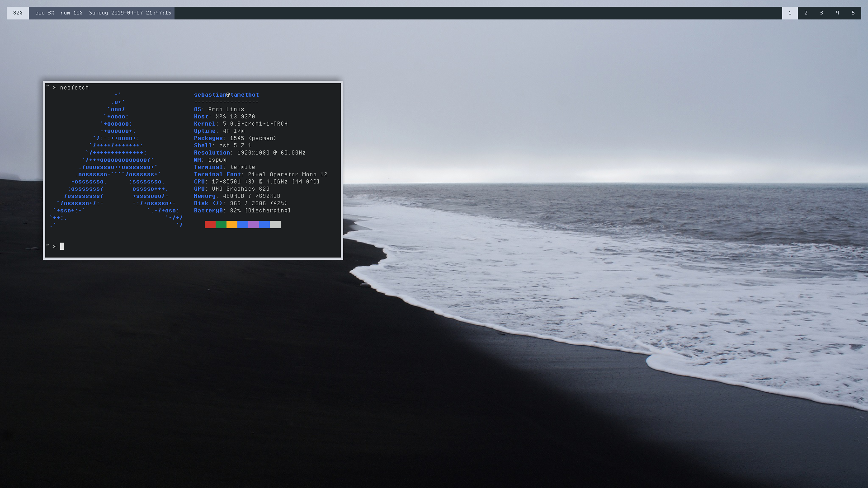This screenshot has height=488, width=868.
Task: Switch to workspace 5 in the bar
Action: coord(853,13)
